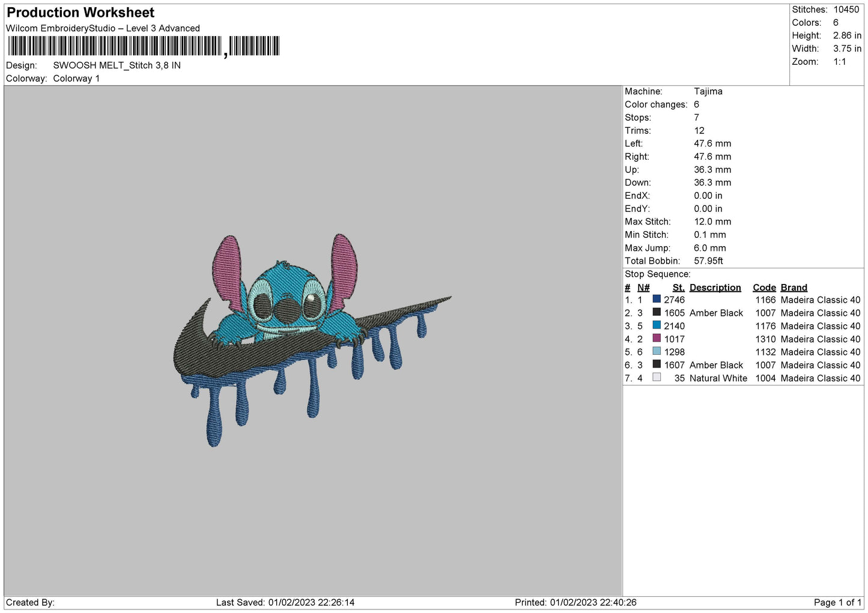This screenshot has height=613, width=868.
Task: Select the light blue swatch for 1298
Action: [x=657, y=351]
